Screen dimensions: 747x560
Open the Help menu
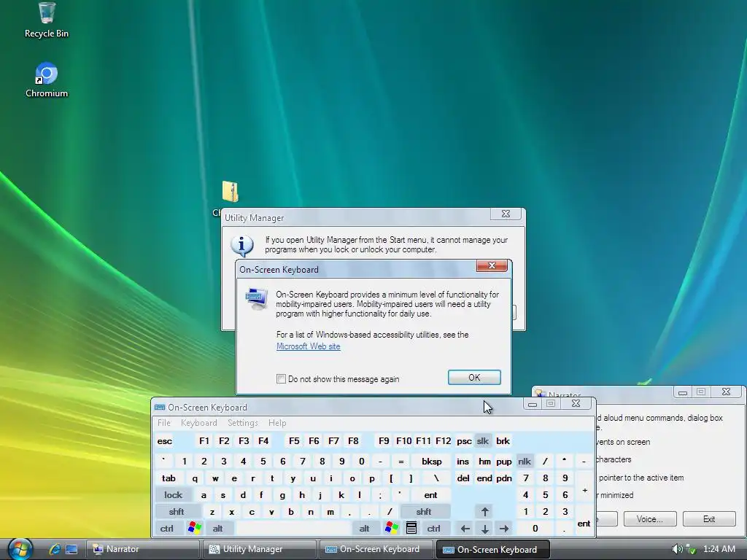point(277,423)
